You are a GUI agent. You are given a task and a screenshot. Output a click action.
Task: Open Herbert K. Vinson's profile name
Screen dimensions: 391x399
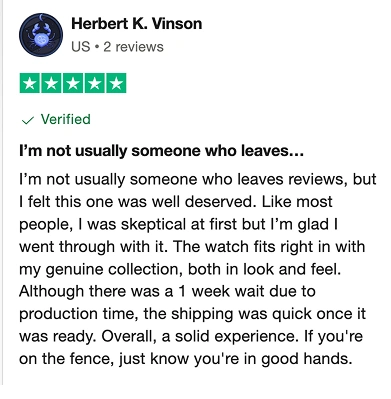click(137, 24)
